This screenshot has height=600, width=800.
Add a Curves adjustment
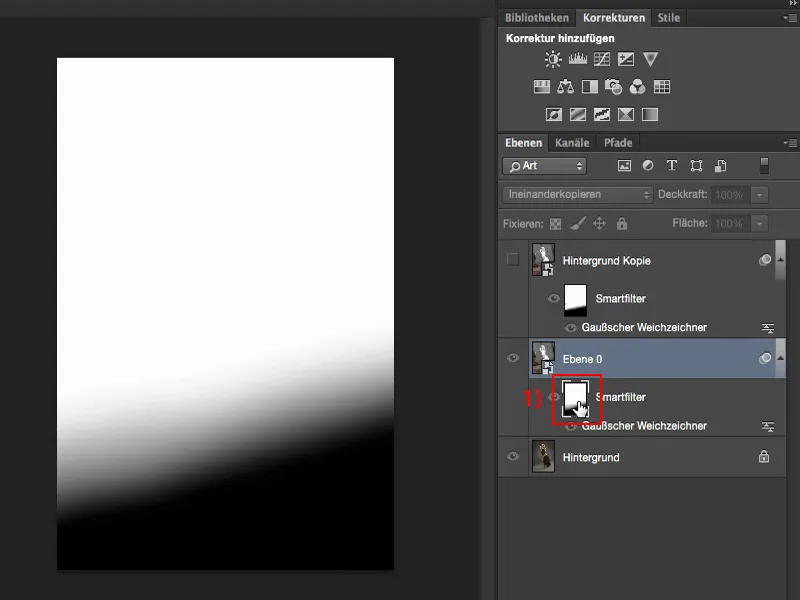coord(602,59)
